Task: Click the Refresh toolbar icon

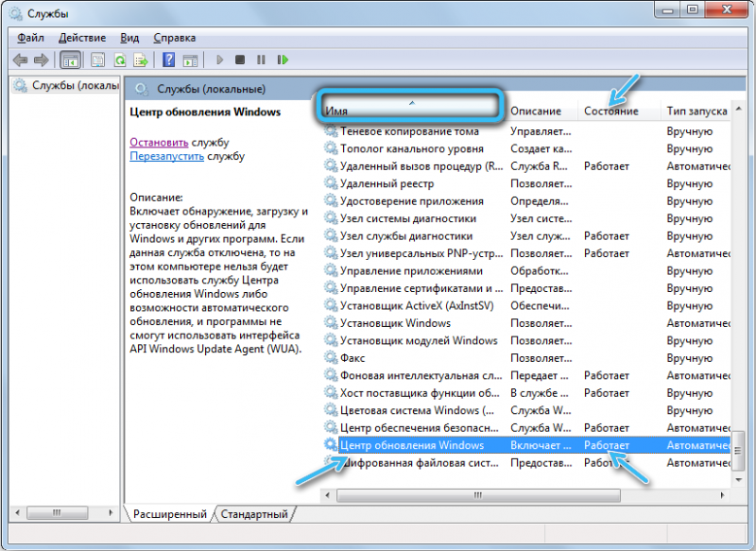Action: (x=120, y=60)
